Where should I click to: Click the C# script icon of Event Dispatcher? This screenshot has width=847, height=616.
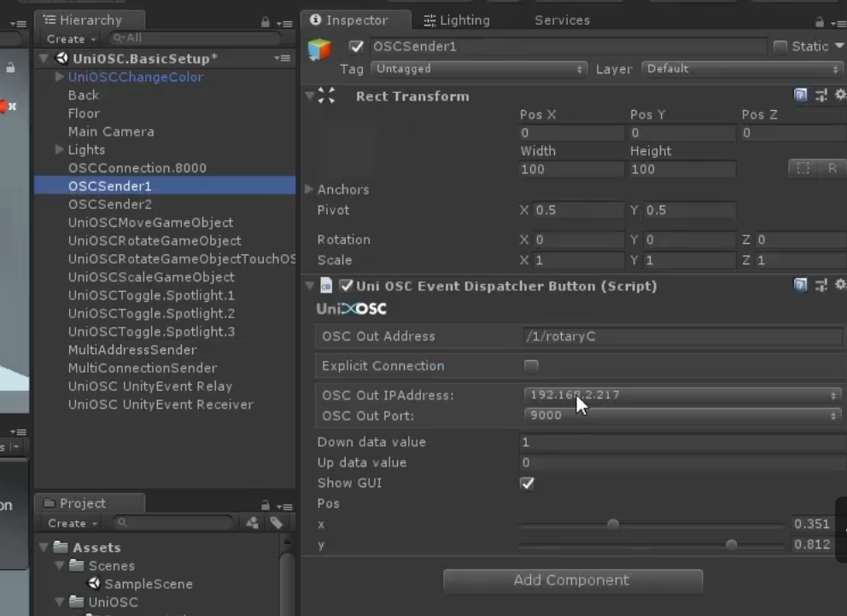point(326,286)
